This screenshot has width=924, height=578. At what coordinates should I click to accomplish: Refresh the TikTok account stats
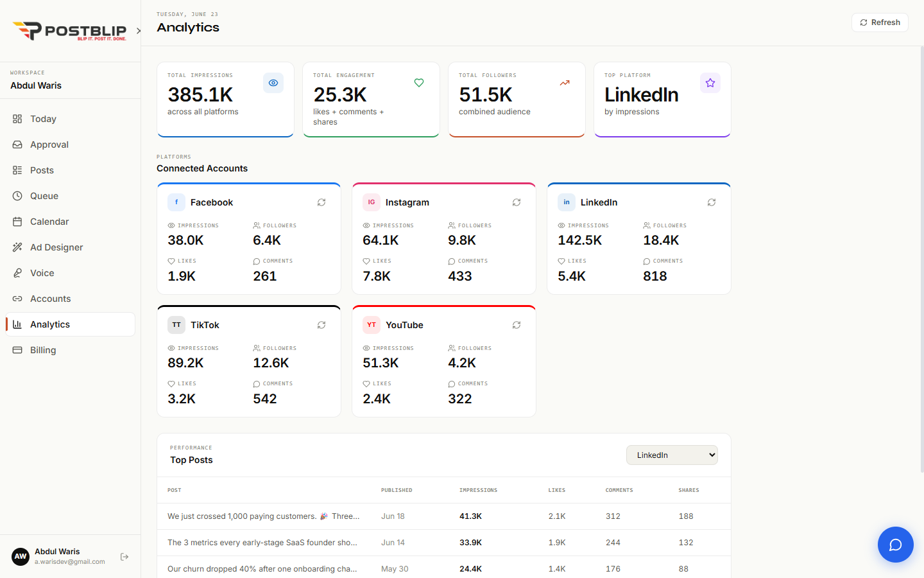pos(321,325)
